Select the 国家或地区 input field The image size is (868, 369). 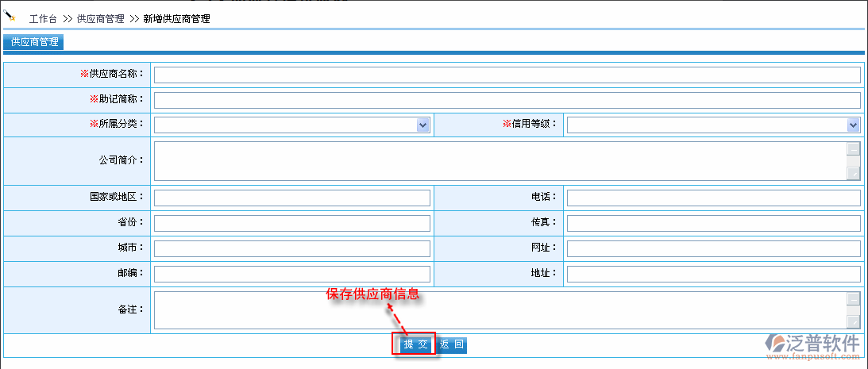pyautogui.click(x=291, y=198)
